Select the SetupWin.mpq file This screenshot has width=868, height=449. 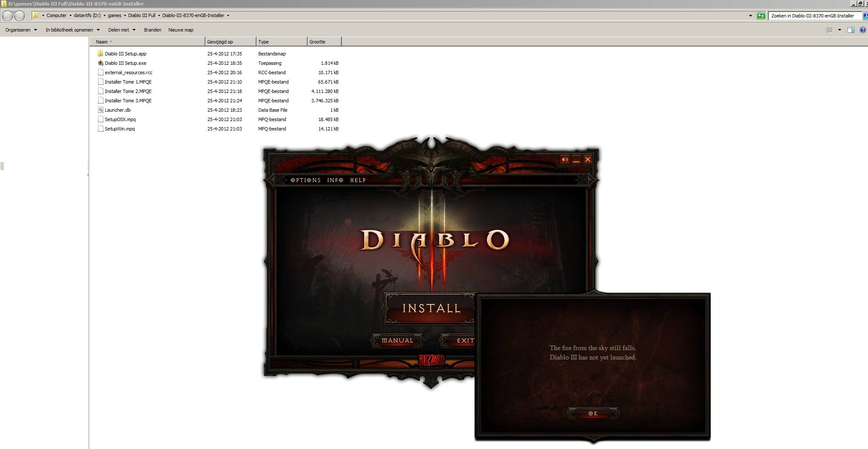coord(120,129)
